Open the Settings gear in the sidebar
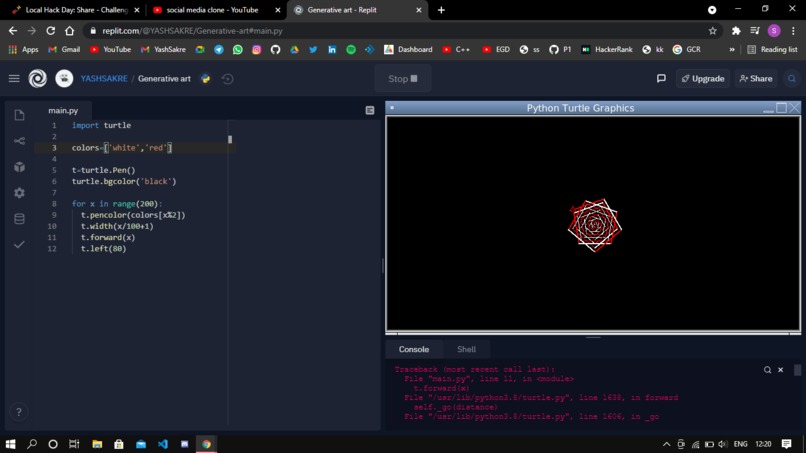The image size is (806, 453). point(19,193)
